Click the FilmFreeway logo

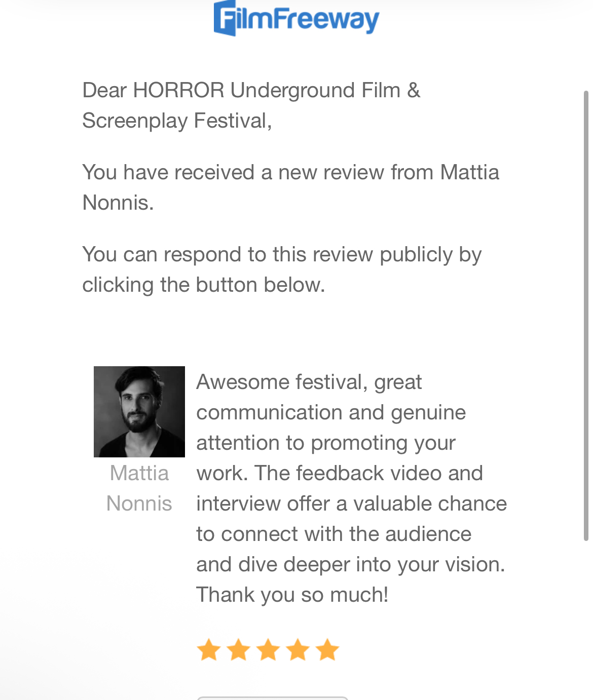[296, 19]
